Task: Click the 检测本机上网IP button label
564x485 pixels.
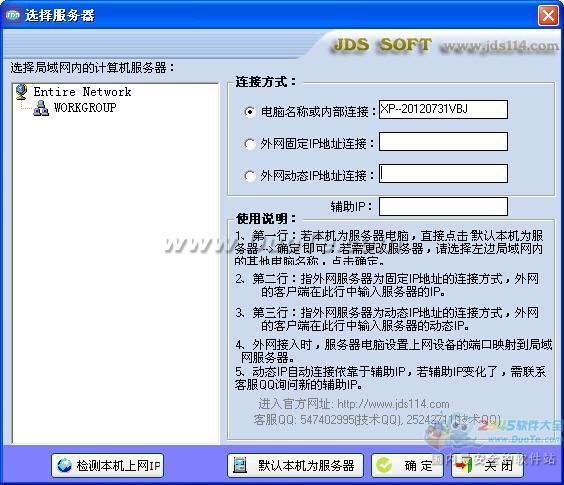Action: pyautogui.click(x=118, y=466)
